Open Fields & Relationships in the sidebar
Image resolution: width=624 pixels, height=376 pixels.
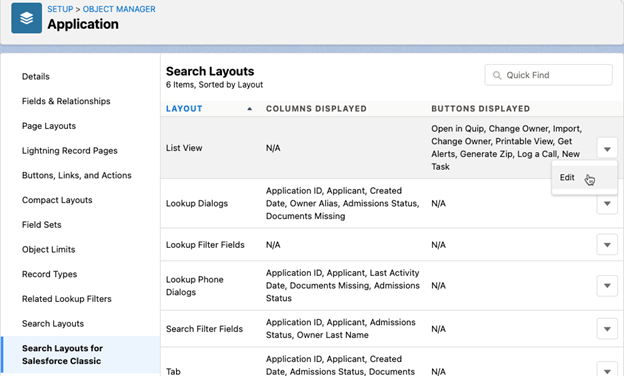pos(66,101)
